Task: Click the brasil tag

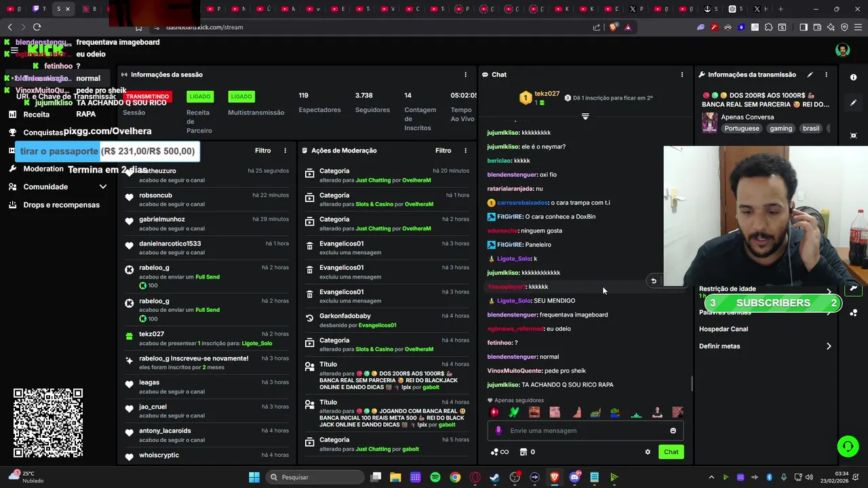Action: pos(811,128)
